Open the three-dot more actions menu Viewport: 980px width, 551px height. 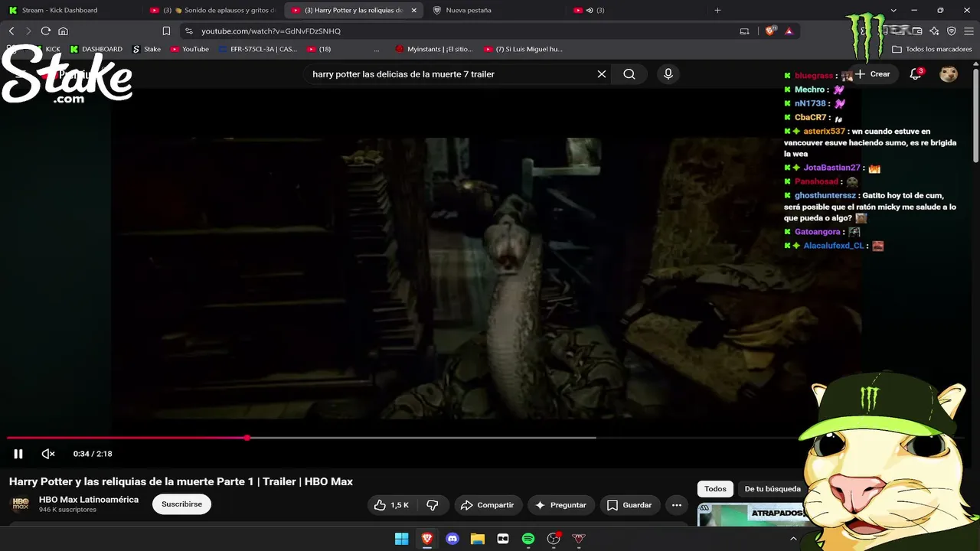(x=676, y=505)
